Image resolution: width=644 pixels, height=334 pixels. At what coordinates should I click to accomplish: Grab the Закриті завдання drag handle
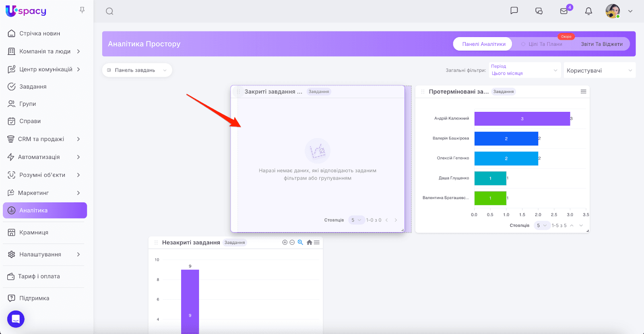(x=238, y=92)
